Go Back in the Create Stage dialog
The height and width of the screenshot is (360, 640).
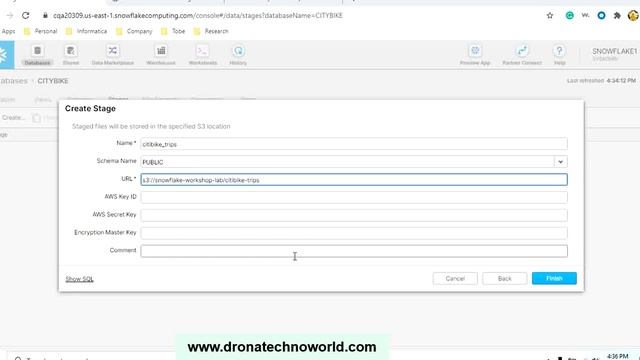504,278
